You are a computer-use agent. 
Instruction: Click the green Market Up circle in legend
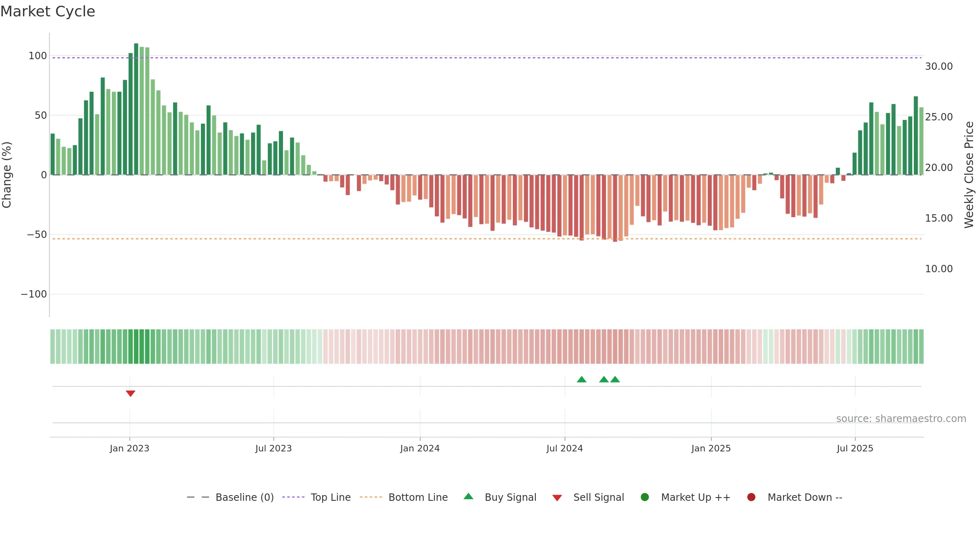click(645, 497)
